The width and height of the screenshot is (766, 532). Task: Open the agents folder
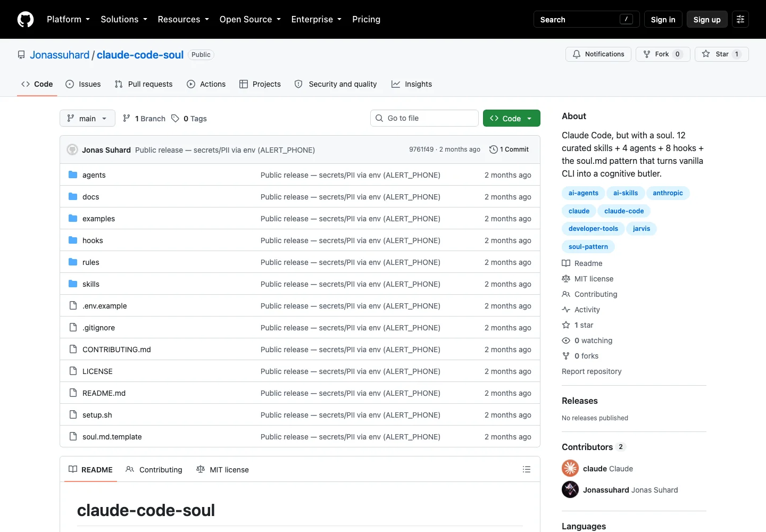click(x=94, y=175)
